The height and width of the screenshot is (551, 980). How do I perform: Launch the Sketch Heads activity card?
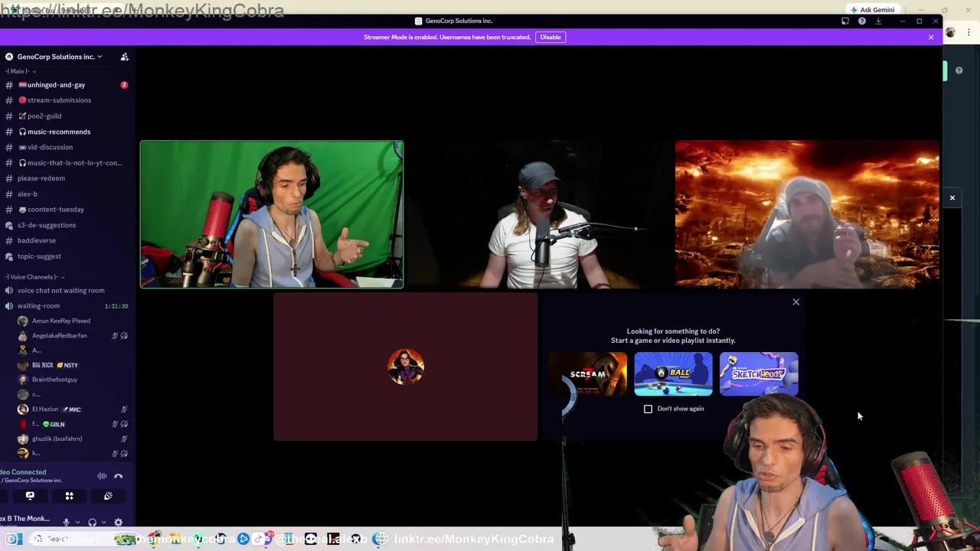click(759, 374)
